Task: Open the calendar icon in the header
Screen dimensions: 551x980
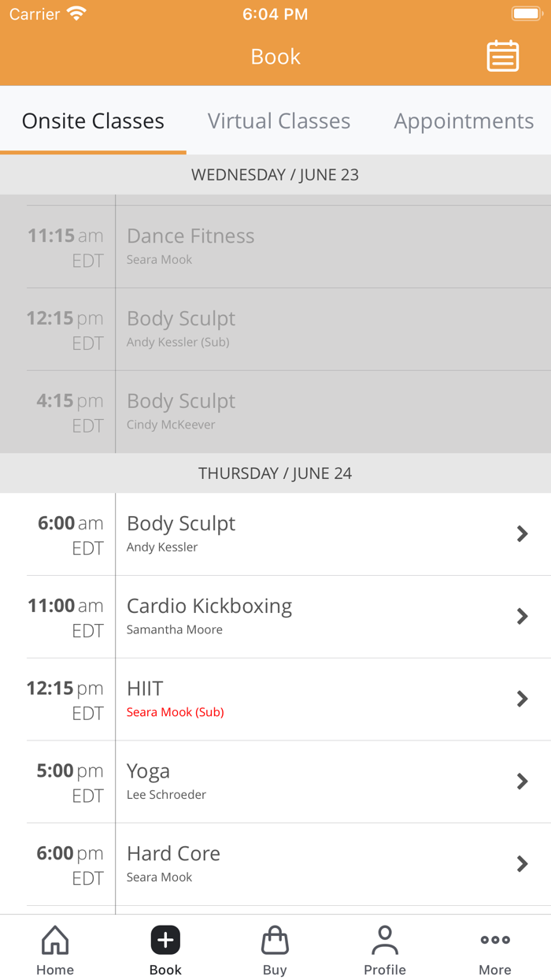Action: 502,56
